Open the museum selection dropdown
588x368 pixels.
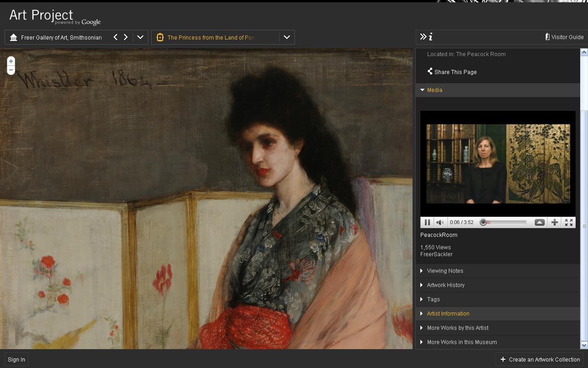point(141,37)
